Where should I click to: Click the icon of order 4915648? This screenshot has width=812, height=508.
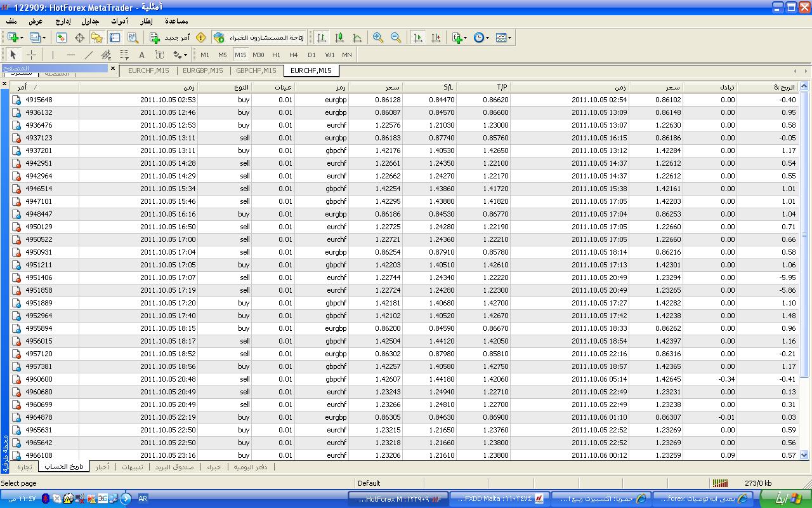(x=16, y=100)
